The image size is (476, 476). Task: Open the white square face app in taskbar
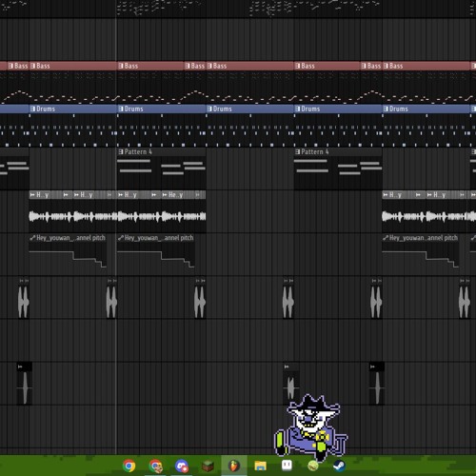(x=287, y=465)
